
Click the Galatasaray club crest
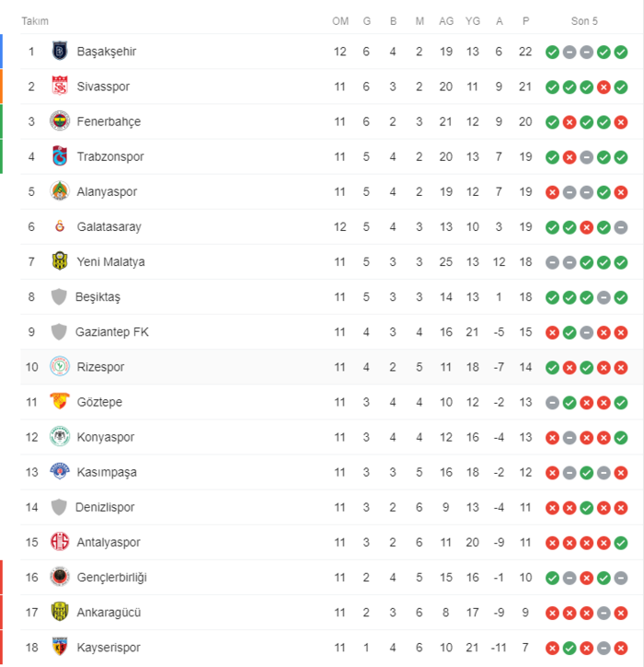point(60,226)
